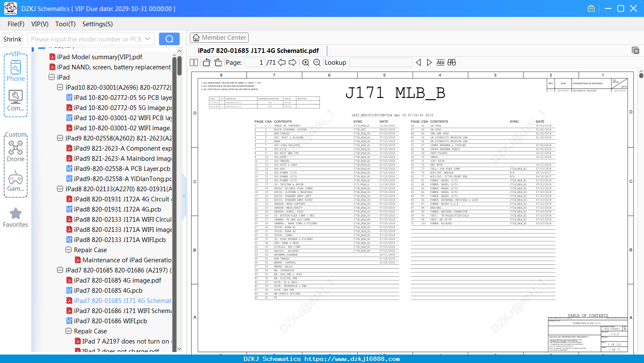Find next lookup result triangle
This screenshot has height=363, width=644.
(429, 63)
